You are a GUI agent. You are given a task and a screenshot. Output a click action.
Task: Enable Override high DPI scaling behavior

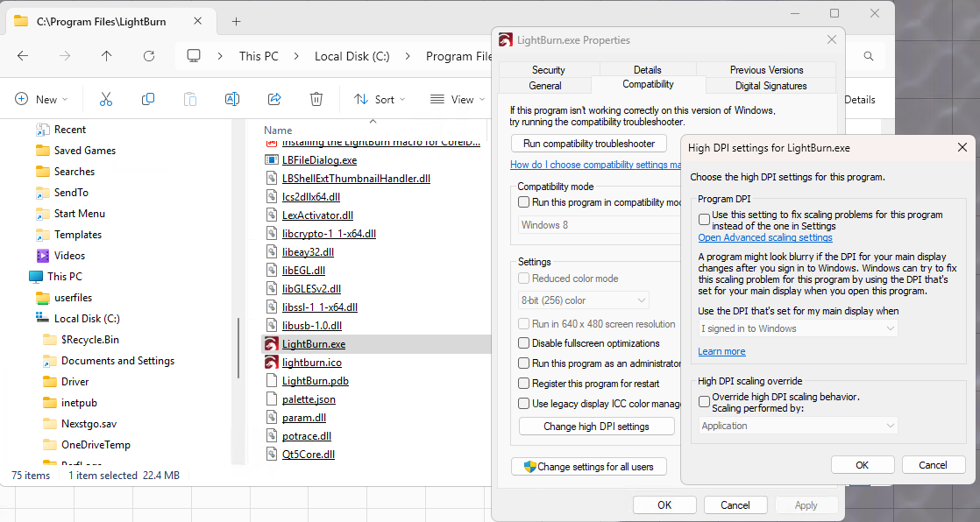tap(705, 401)
